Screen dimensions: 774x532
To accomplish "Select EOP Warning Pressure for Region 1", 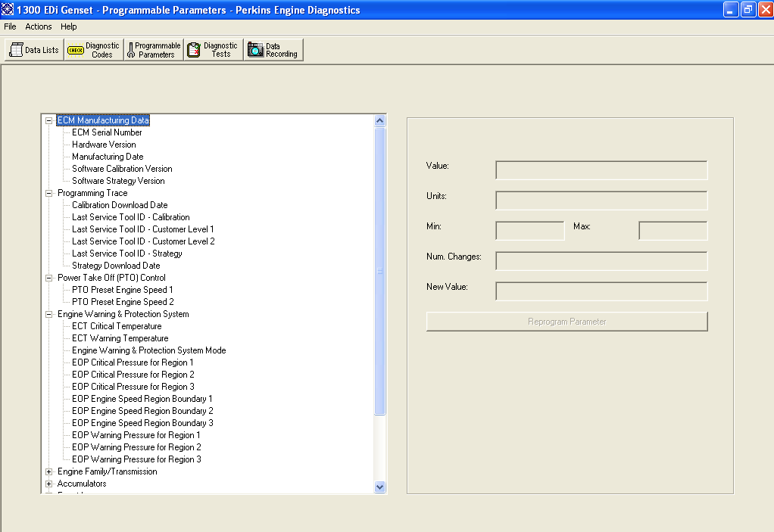I will click(136, 435).
